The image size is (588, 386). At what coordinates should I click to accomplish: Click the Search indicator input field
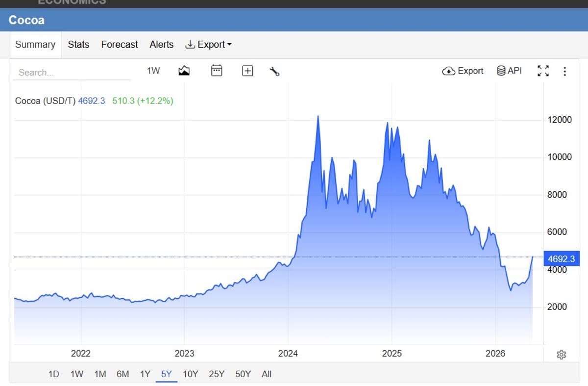click(72, 72)
